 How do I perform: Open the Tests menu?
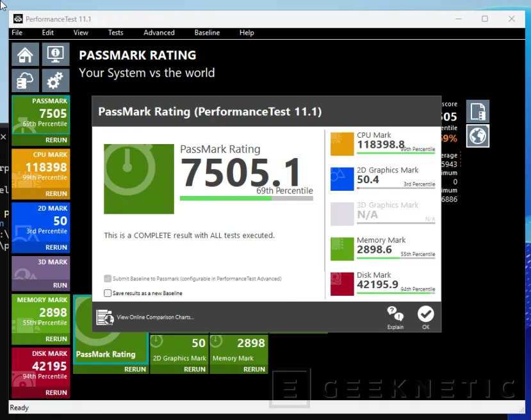(116, 33)
